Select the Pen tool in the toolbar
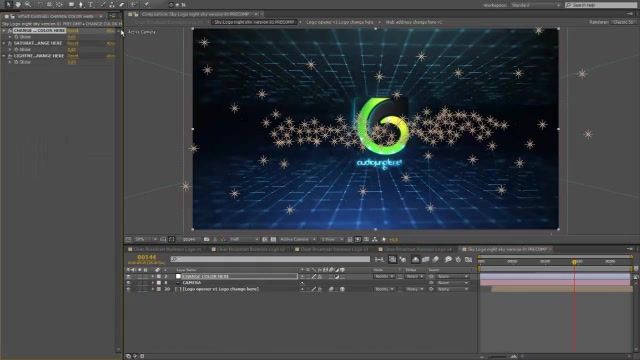 point(81,4)
